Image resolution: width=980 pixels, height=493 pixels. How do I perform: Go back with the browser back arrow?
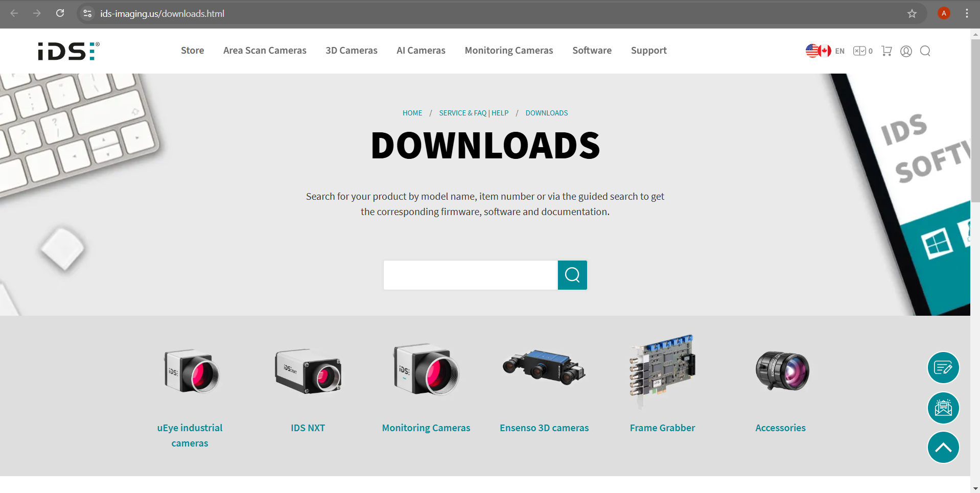click(x=14, y=13)
